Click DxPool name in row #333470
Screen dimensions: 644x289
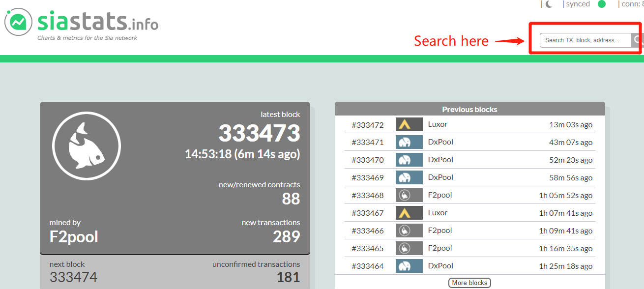[440, 160]
